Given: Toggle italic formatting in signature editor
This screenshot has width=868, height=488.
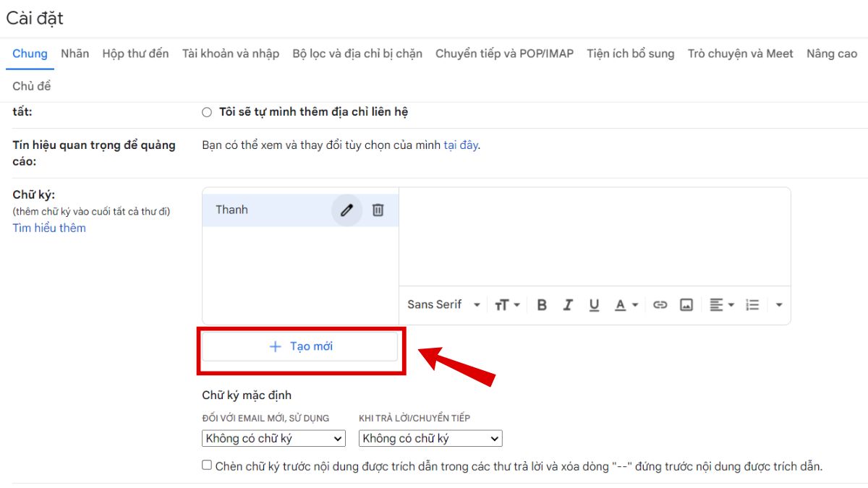Looking at the screenshot, I should point(568,305).
